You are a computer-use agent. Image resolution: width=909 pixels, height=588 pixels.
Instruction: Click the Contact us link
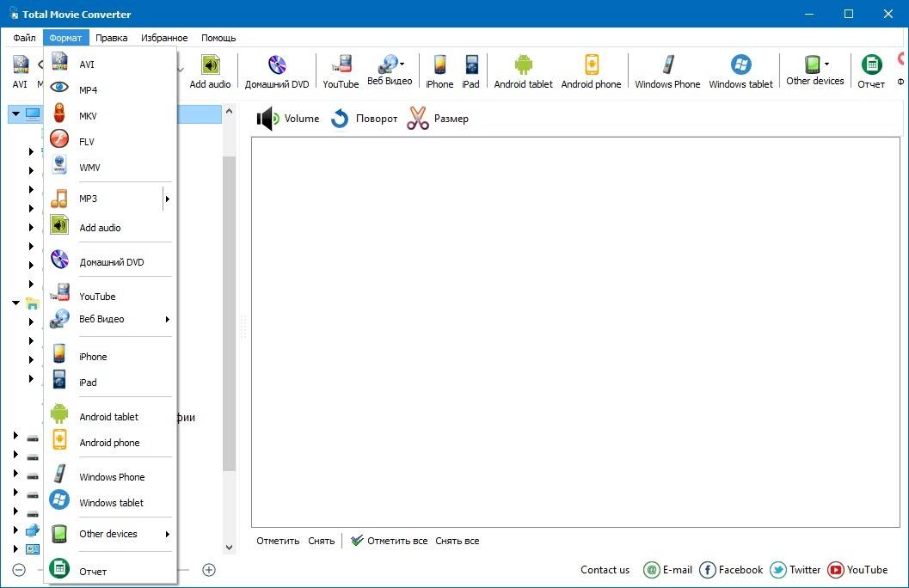tap(605, 569)
